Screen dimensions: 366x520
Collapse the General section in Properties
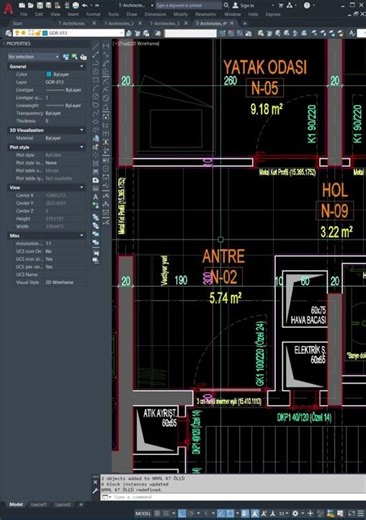[82, 67]
